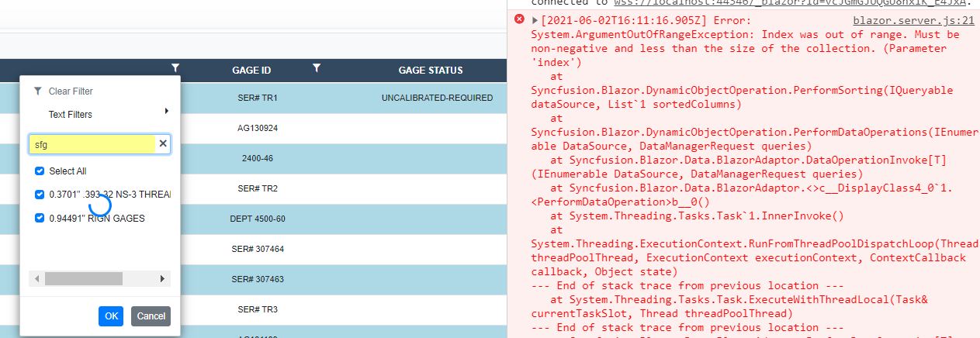Click left arrow of filter list scrollbar
The image size is (980, 338).
(36, 278)
